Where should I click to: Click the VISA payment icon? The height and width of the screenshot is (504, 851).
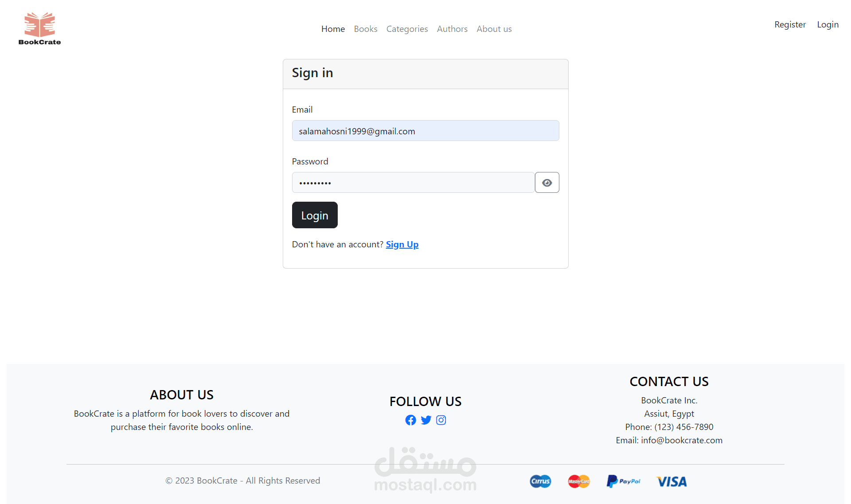[671, 481]
